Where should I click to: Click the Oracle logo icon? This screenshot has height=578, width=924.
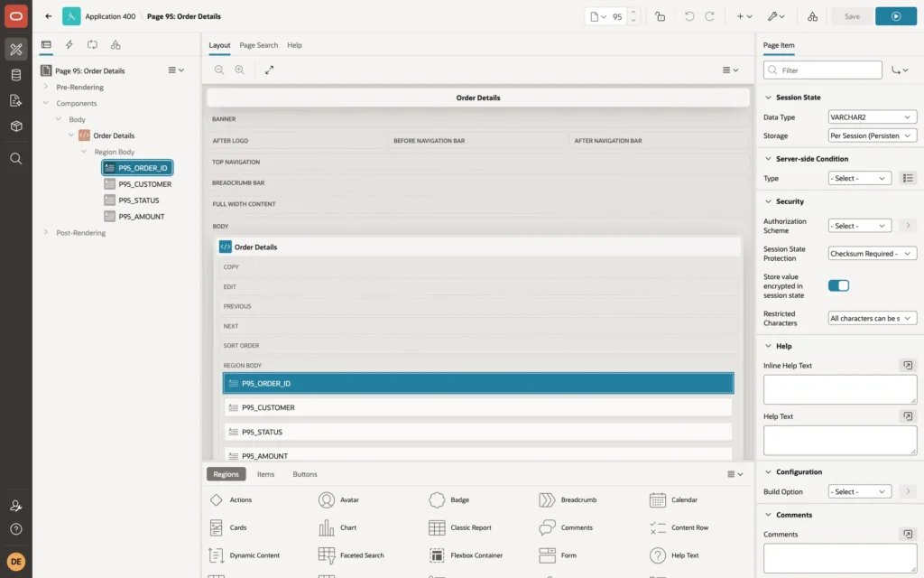tap(16, 16)
